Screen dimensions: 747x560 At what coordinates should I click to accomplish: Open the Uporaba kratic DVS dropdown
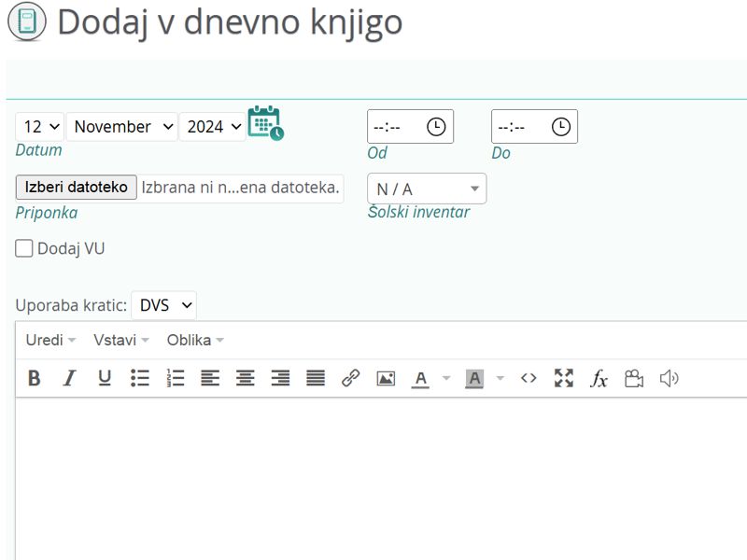[x=164, y=305]
